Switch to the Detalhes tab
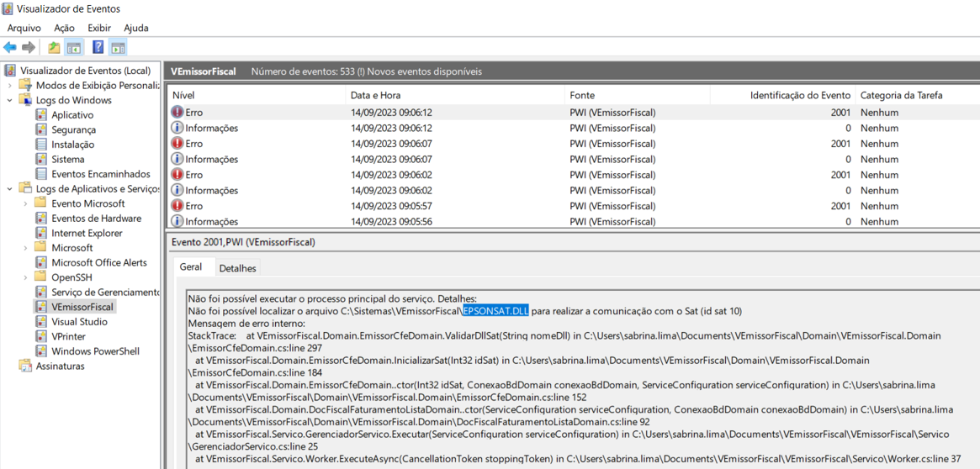 [237, 268]
